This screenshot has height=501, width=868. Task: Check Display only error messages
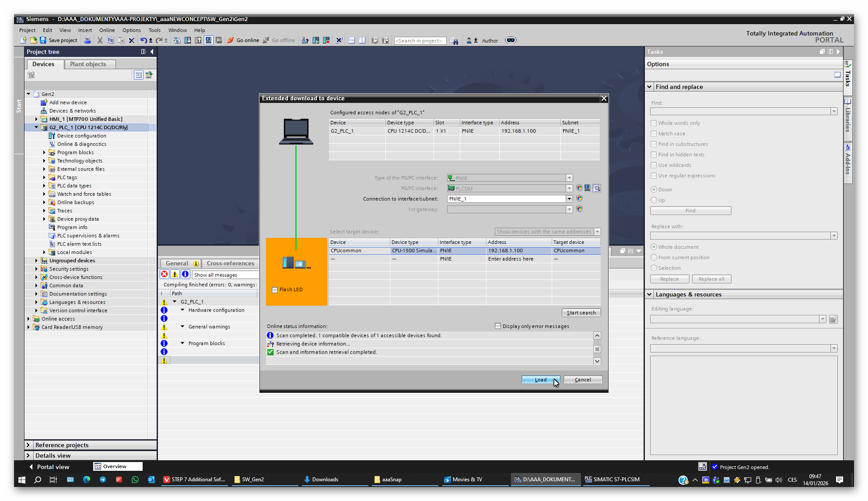498,326
